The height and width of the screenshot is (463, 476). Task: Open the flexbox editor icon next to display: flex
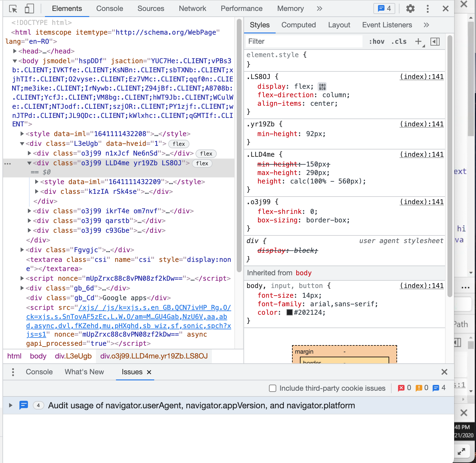(x=322, y=87)
